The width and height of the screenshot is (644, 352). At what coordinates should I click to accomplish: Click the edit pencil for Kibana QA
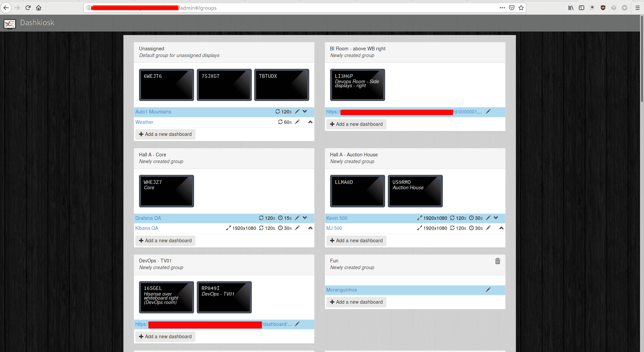tap(297, 228)
